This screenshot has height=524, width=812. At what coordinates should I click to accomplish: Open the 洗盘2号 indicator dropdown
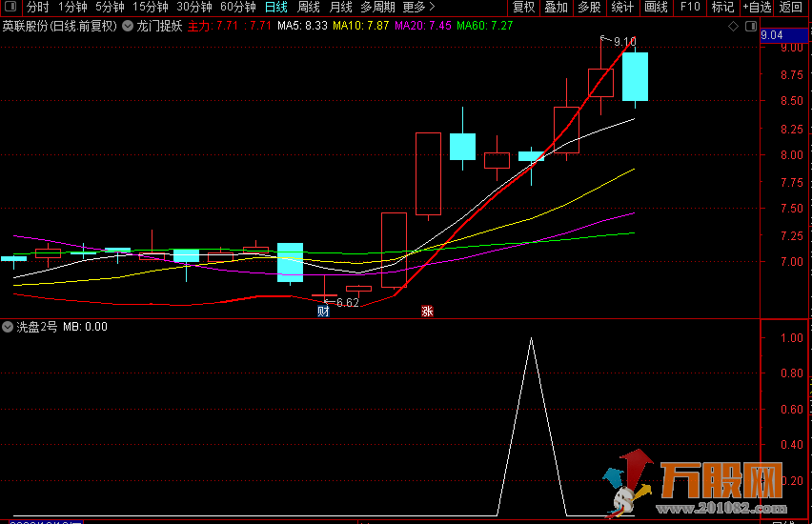point(8,327)
